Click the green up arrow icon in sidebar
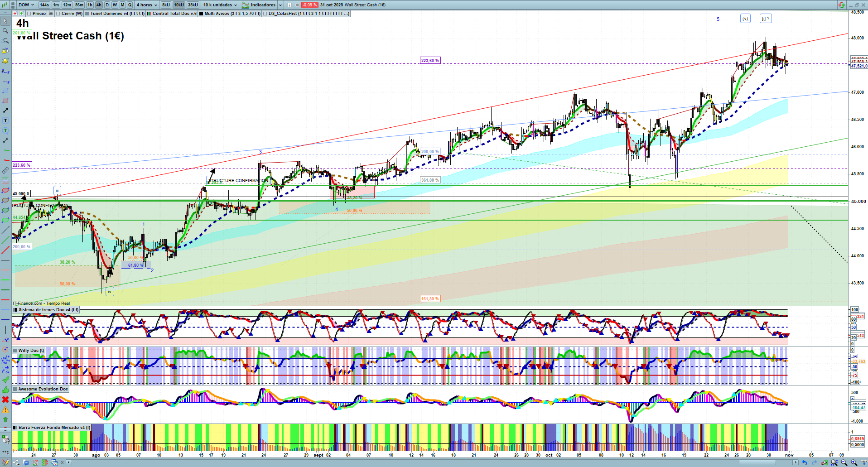This screenshot has width=868, height=467. tap(5, 419)
